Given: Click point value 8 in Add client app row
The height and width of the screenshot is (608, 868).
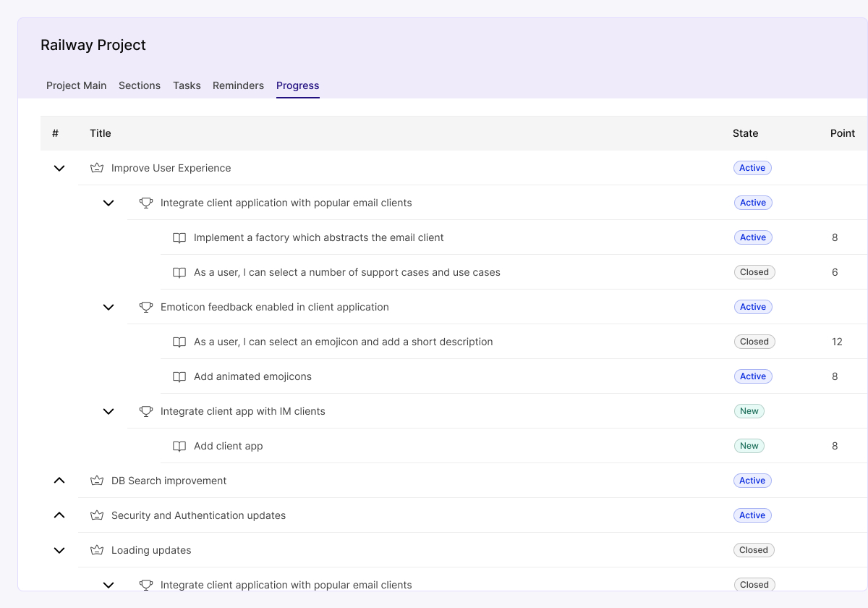Looking at the screenshot, I should coord(835,446).
